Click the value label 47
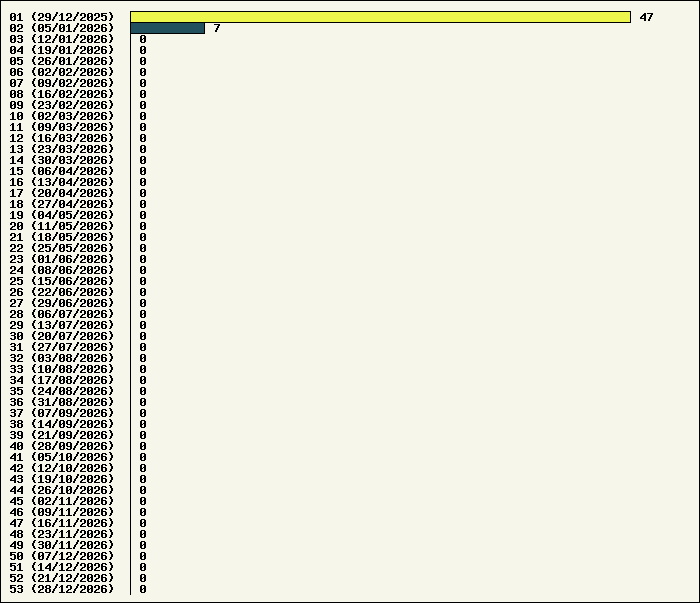700x603 pixels. [x=646, y=17]
